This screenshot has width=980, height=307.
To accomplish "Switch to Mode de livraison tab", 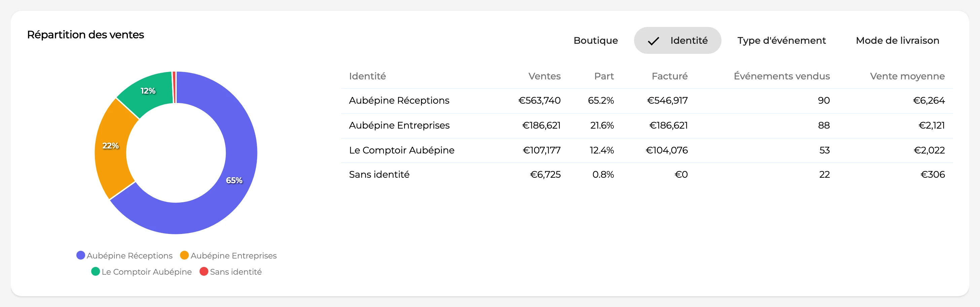I will 897,40.
